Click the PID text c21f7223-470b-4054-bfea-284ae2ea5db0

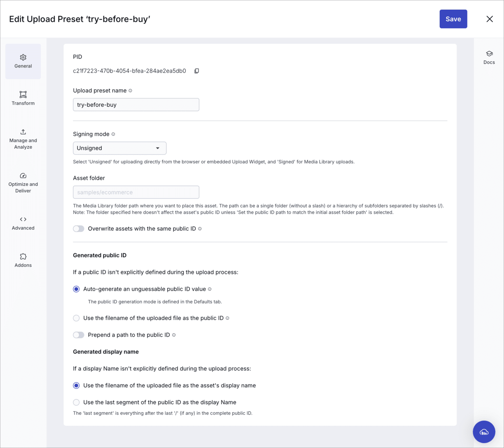[x=129, y=71]
